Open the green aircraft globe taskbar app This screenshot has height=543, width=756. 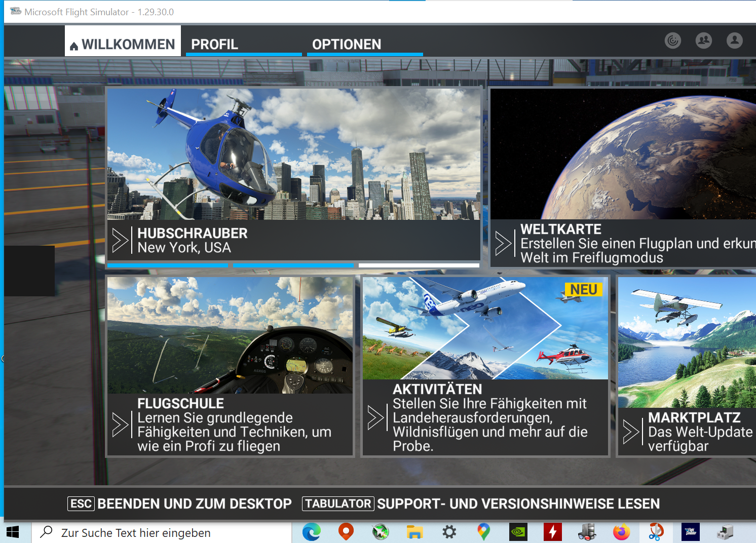coord(381,532)
